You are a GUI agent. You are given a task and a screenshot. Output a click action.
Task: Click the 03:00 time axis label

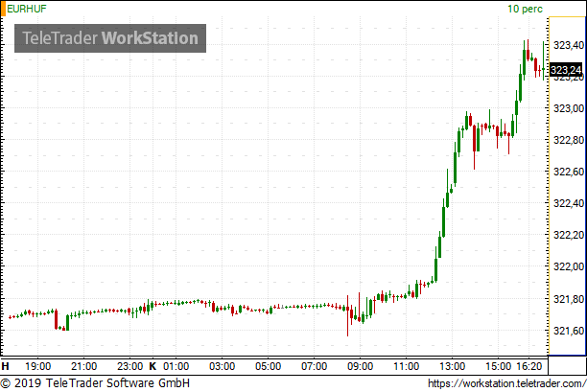pos(222,366)
